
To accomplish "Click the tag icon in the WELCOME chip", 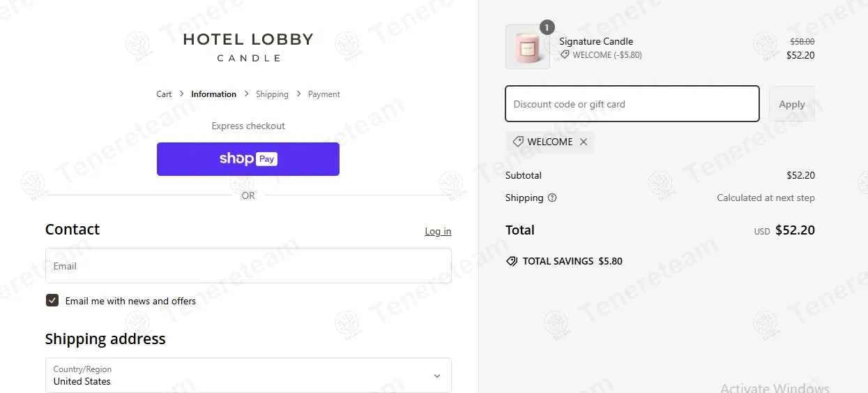I will 518,142.
